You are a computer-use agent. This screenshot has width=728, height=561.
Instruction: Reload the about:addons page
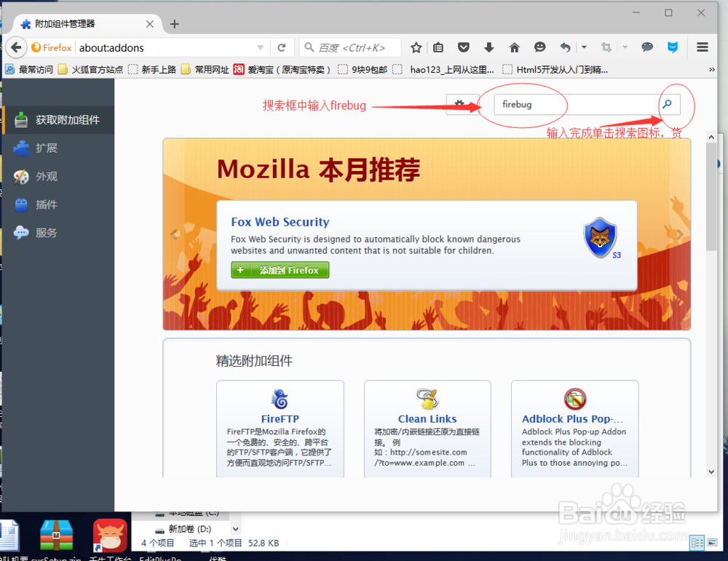coord(281,47)
